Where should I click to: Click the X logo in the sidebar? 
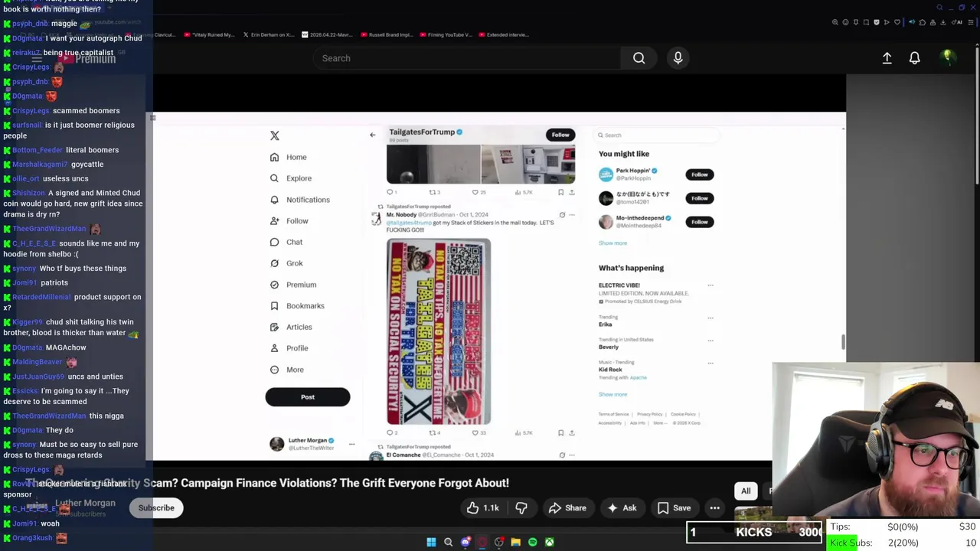point(275,135)
